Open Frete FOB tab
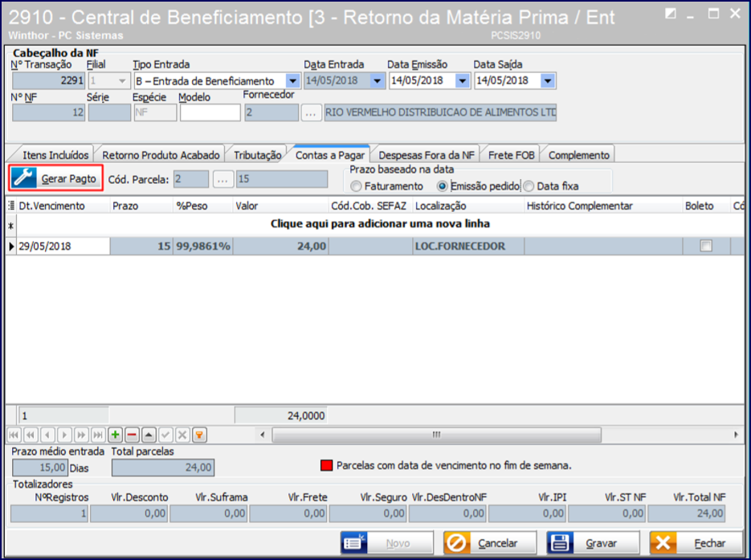The height and width of the screenshot is (560, 751). coord(511,155)
